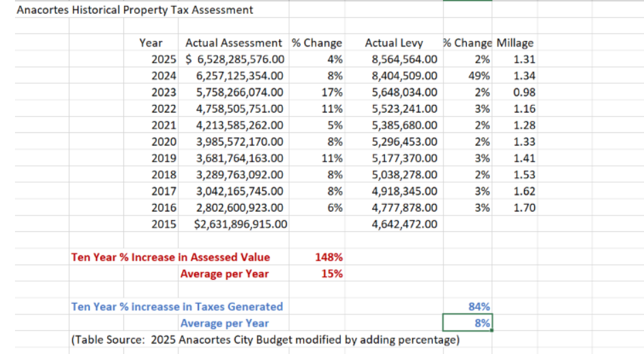Select the millage value 1.33
Image resolution: width=644 pixels, height=354 pixels.
point(525,141)
